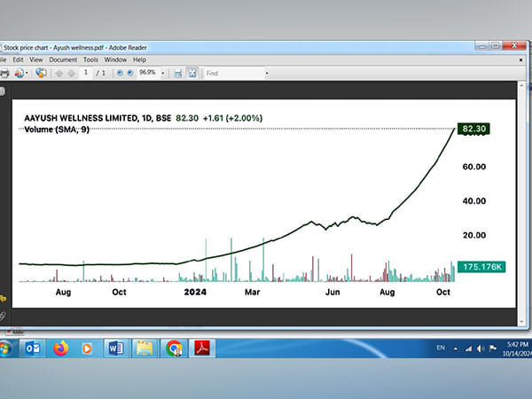Open the Find options dropdown arrow
Screen dimensions: 532x399
[x=267, y=74]
